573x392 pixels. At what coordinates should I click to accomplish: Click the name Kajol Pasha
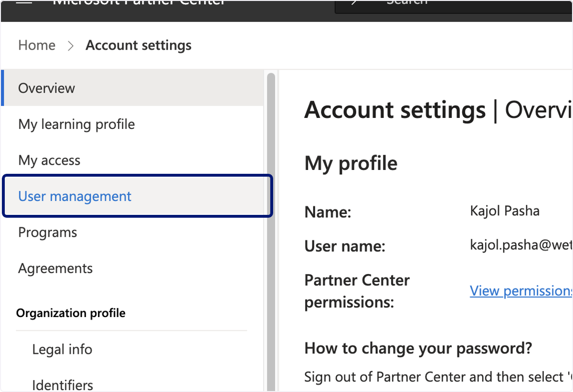click(505, 211)
